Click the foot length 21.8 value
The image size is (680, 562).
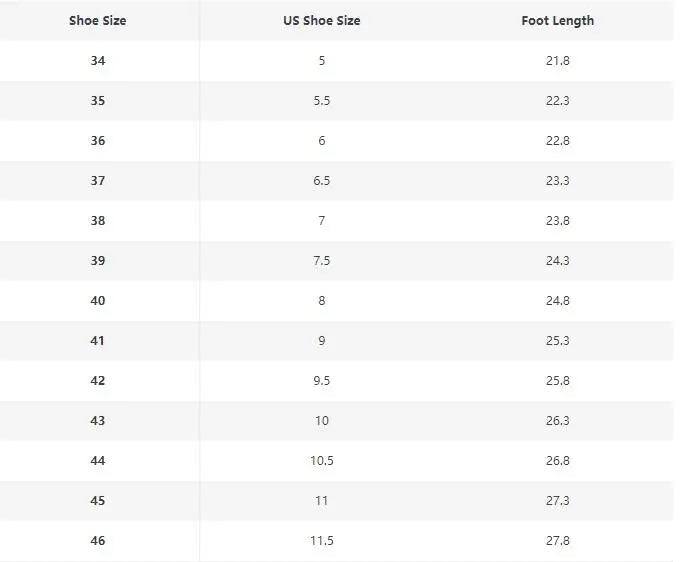point(558,61)
